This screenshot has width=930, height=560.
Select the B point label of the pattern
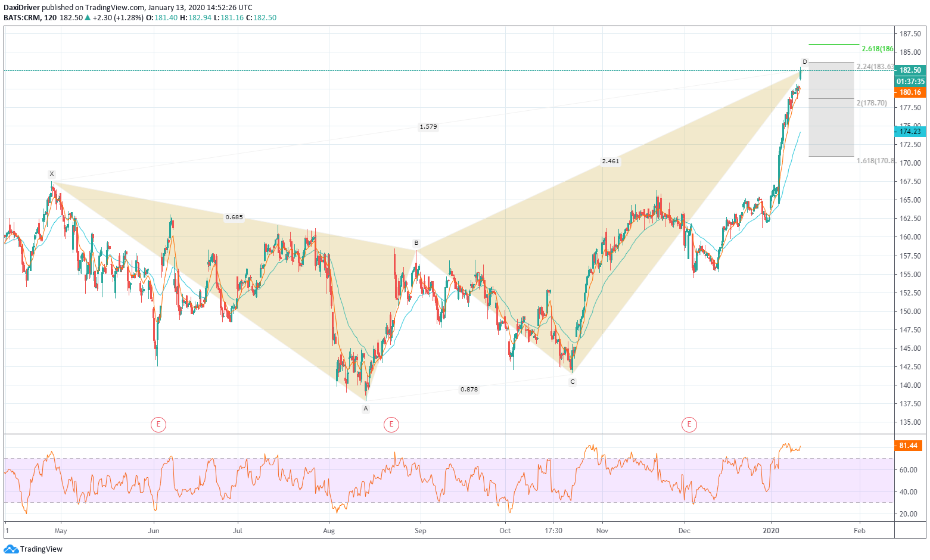coord(416,243)
